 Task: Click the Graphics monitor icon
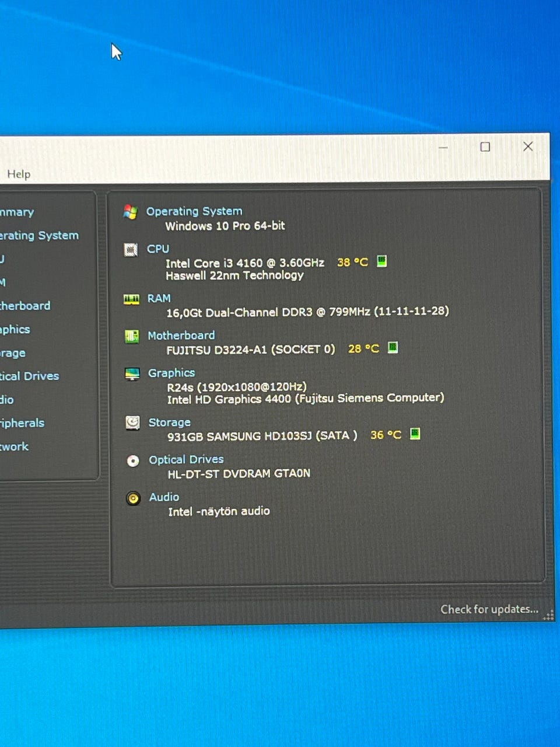tap(132, 374)
